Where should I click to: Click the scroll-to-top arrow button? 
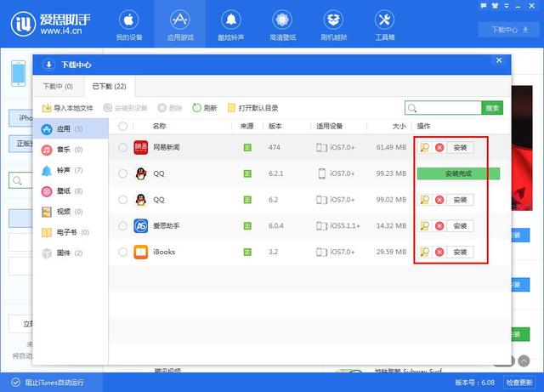click(x=524, y=361)
